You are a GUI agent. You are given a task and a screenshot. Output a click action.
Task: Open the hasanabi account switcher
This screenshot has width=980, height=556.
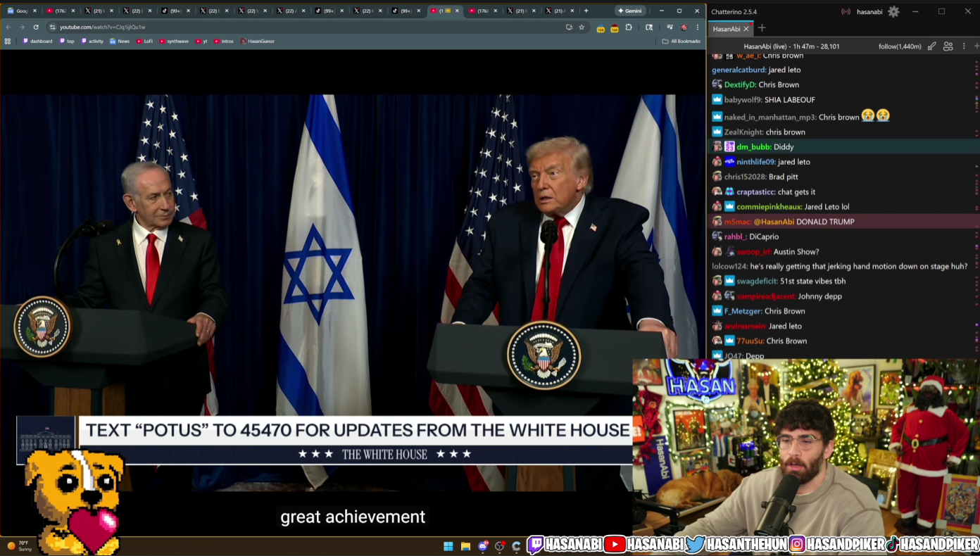(x=869, y=11)
